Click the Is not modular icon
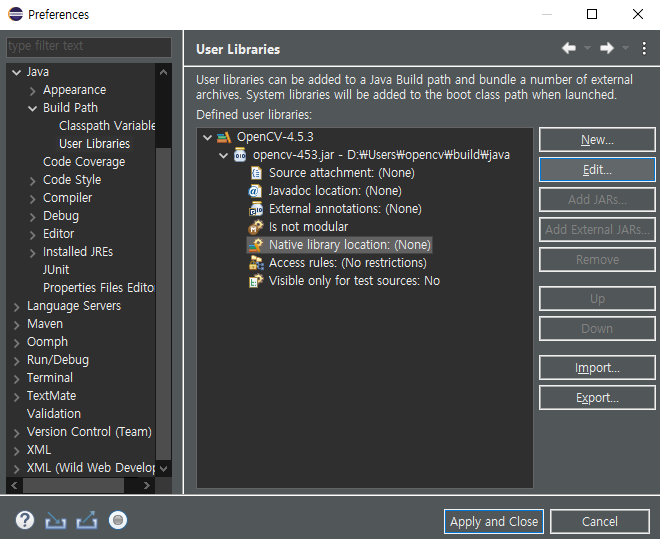Screen dimensions: 660x539 click(x=255, y=227)
